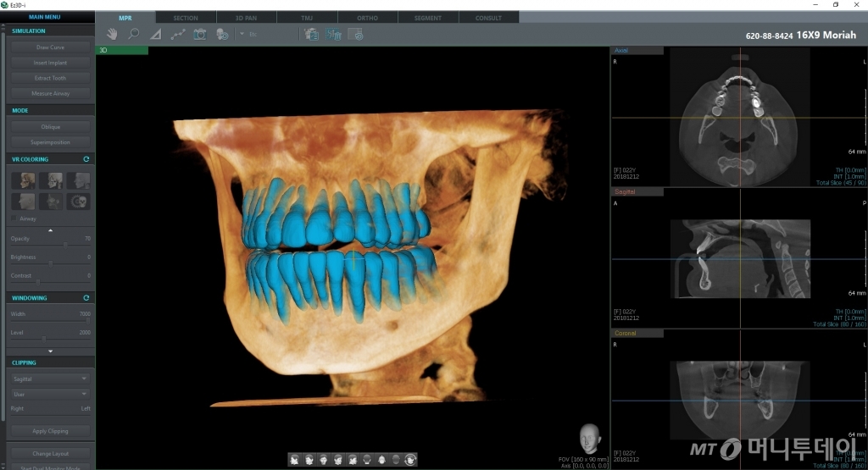The height and width of the screenshot is (470, 868).
Task: Select the angle measurement tool
Action: [156, 34]
